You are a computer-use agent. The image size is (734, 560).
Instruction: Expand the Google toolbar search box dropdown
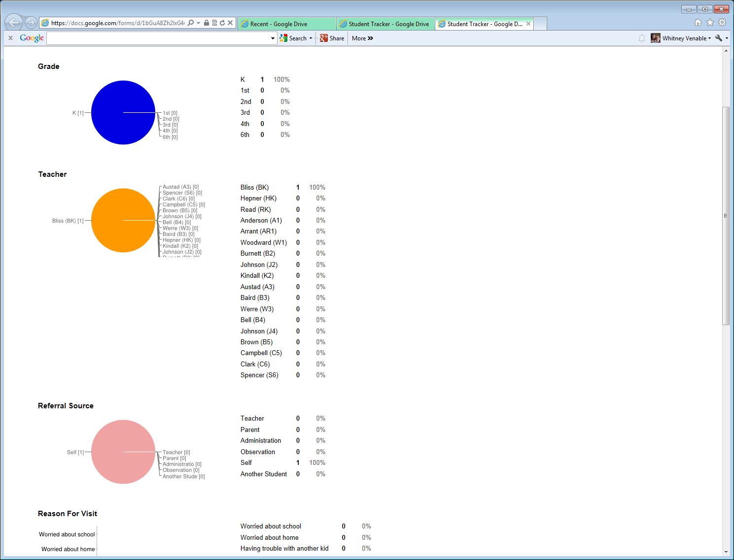coord(272,38)
